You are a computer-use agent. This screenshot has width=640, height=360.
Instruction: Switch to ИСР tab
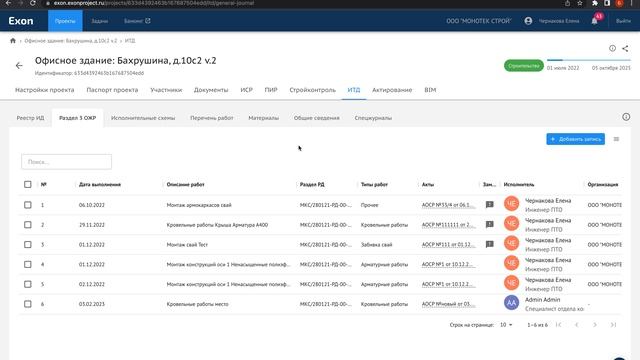[x=247, y=90]
